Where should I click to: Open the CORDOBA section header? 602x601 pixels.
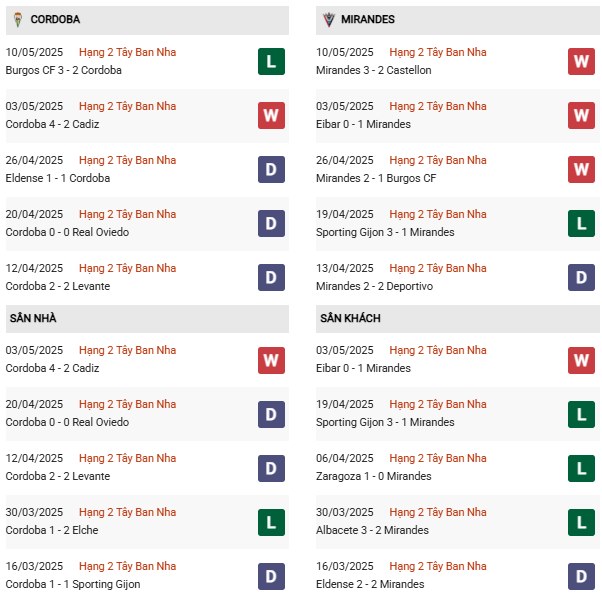click(x=147, y=20)
